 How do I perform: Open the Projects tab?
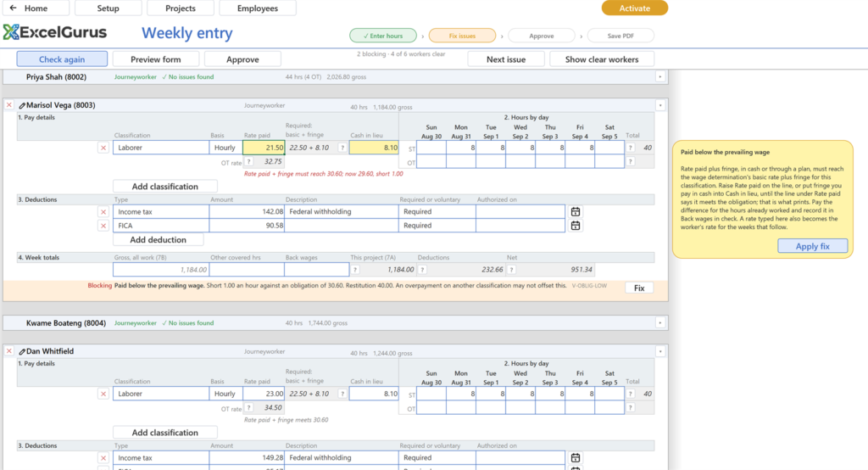tap(181, 8)
